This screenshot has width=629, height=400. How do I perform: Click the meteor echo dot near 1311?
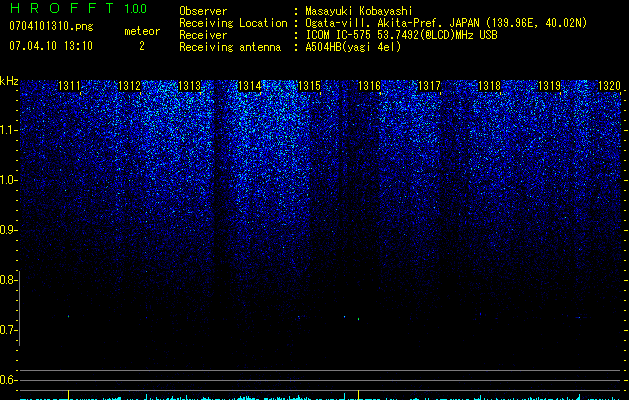coord(69,317)
